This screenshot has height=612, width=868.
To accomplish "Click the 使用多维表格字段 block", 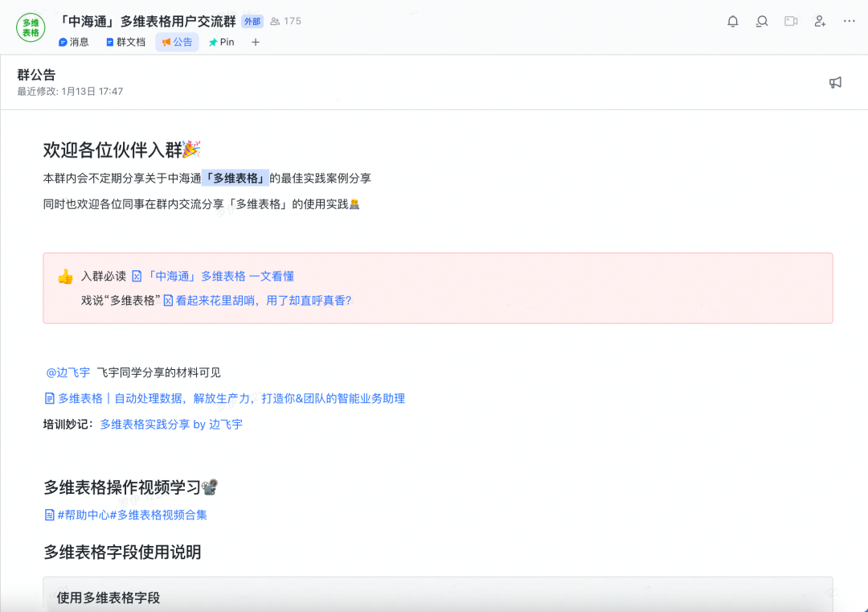I will (x=438, y=594).
